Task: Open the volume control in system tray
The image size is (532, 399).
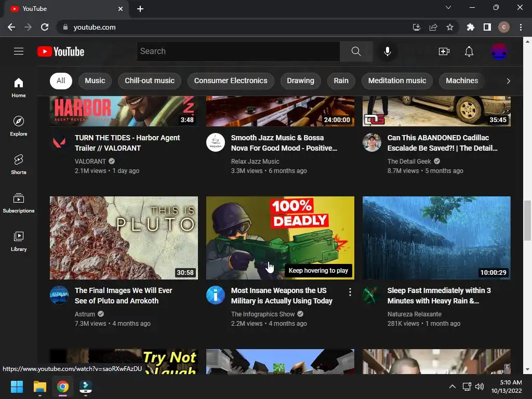Action: click(x=480, y=387)
